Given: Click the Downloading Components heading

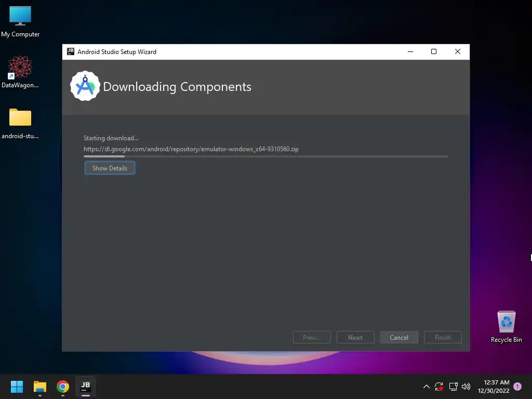Looking at the screenshot, I should pyautogui.click(x=177, y=87).
